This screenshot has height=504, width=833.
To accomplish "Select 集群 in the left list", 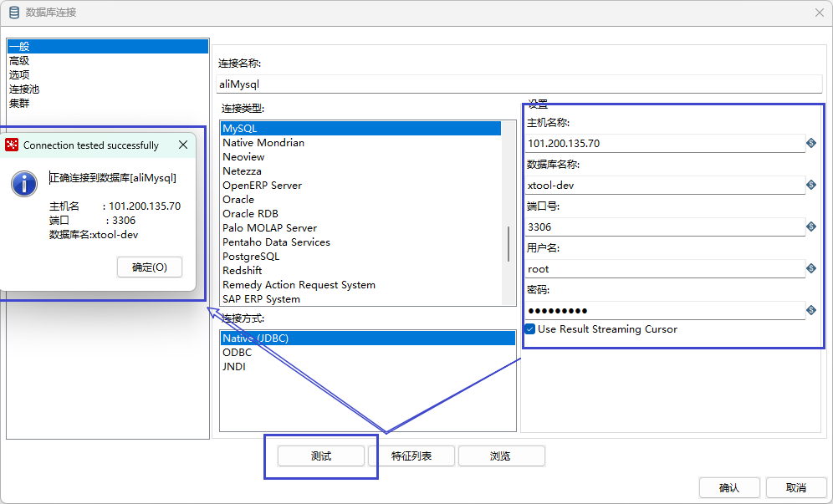I will (19, 103).
